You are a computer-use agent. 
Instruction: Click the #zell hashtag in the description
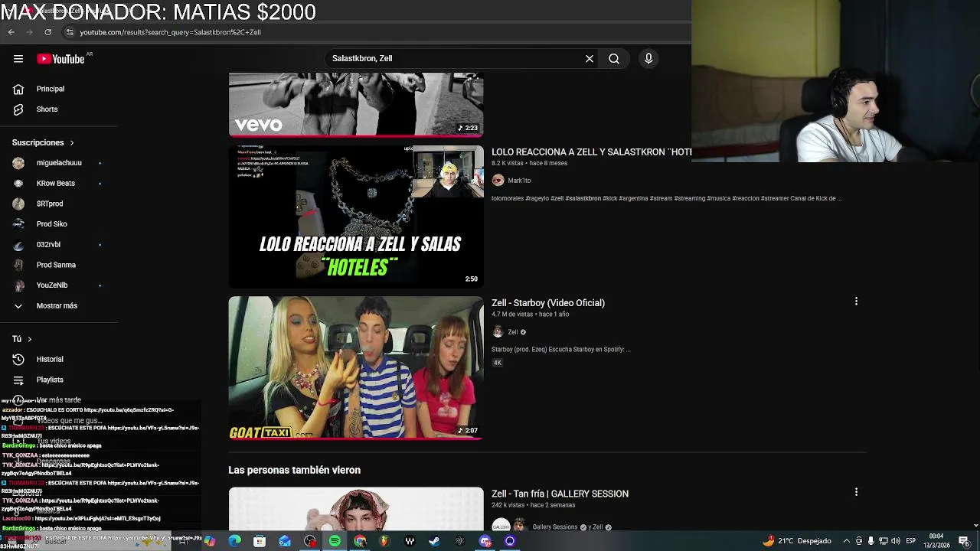click(557, 198)
